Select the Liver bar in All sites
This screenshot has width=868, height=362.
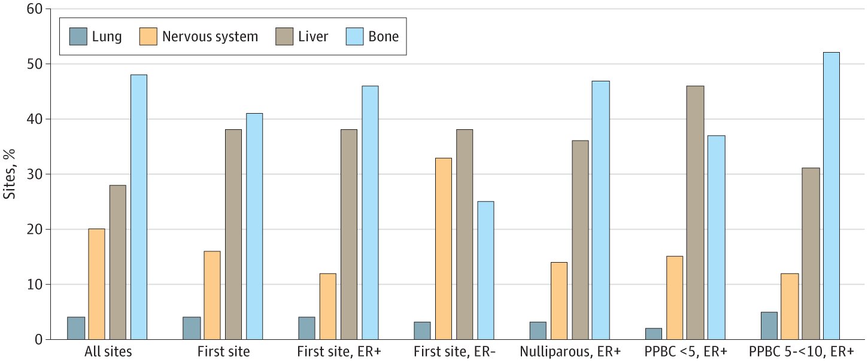118,263
